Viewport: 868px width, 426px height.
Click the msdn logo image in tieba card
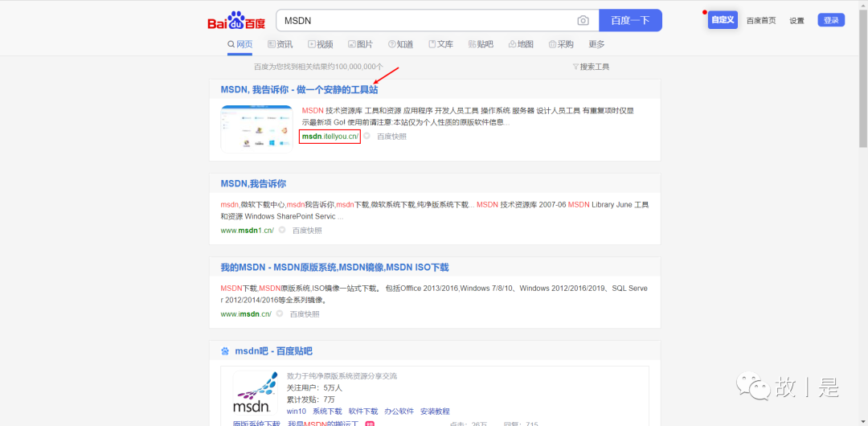(x=256, y=394)
